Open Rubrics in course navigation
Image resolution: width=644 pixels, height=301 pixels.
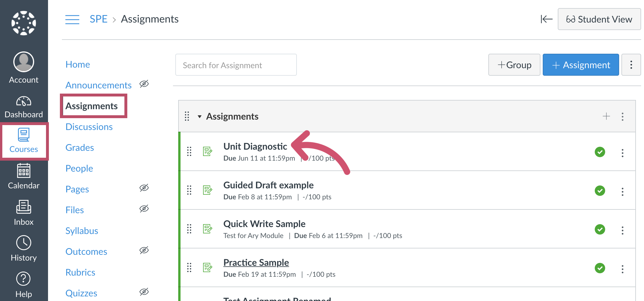coord(80,272)
